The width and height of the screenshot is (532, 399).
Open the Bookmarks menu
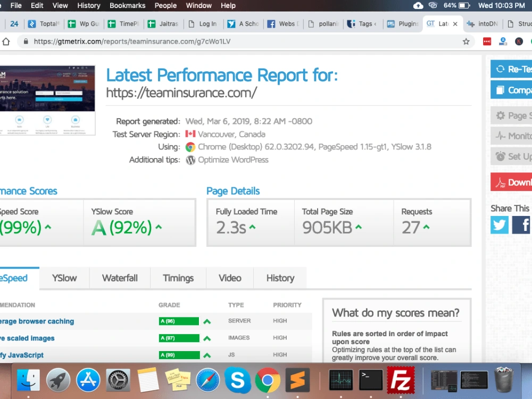[x=127, y=5]
